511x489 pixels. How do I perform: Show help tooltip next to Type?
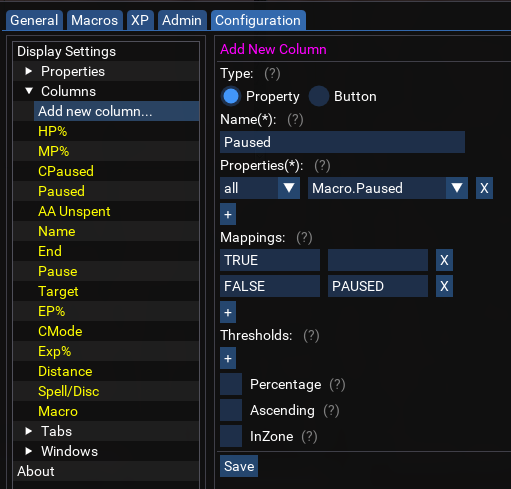coord(272,74)
